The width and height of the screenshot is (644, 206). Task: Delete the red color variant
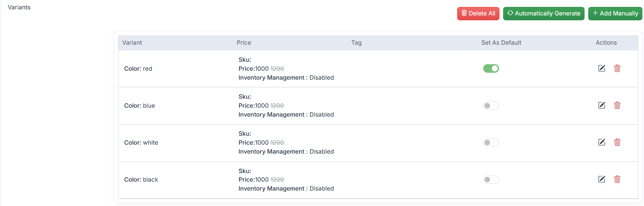tap(617, 68)
